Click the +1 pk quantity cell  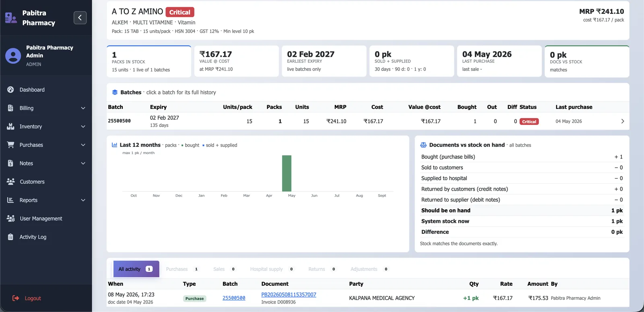471,298
